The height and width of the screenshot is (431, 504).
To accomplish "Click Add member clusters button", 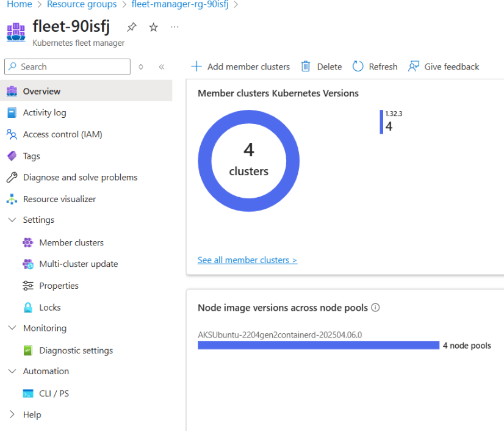I will click(x=240, y=67).
